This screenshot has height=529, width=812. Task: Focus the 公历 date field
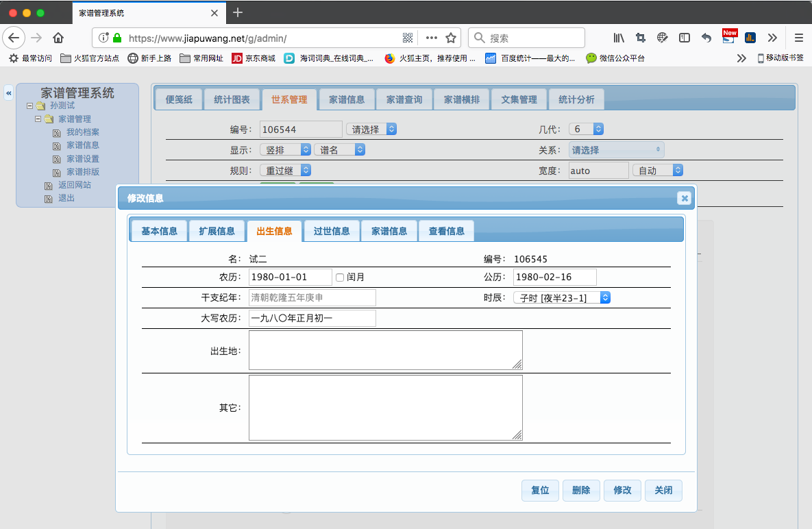pos(554,277)
